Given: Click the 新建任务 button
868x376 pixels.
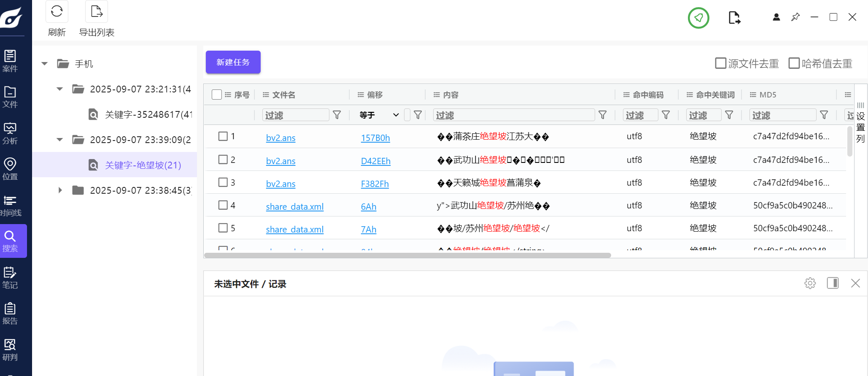Looking at the screenshot, I should pos(233,62).
